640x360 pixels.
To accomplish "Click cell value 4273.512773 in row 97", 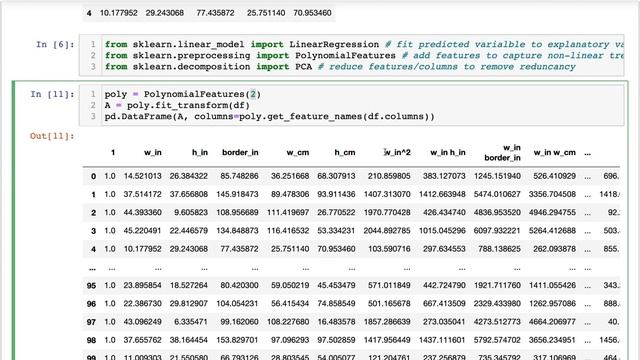I will coord(497,322).
